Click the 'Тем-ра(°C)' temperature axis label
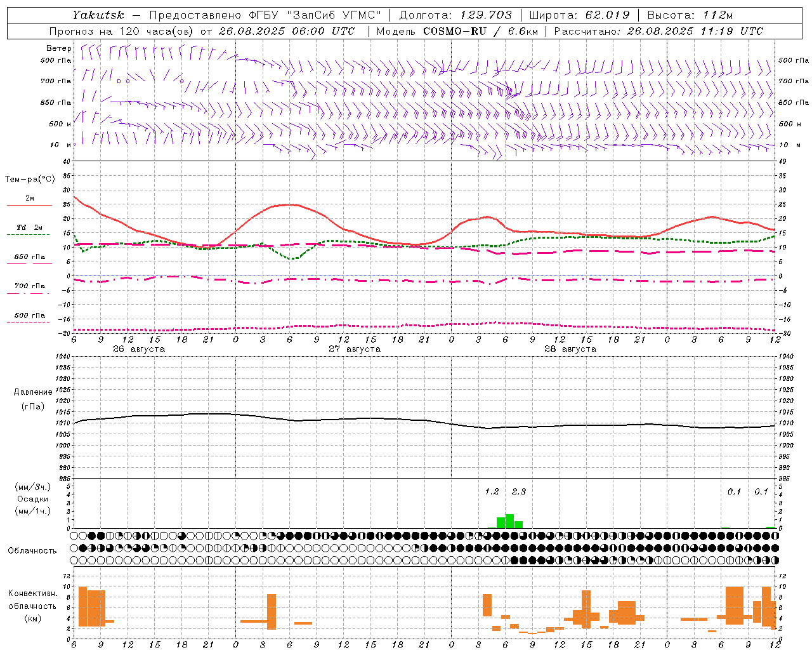 tap(30, 180)
